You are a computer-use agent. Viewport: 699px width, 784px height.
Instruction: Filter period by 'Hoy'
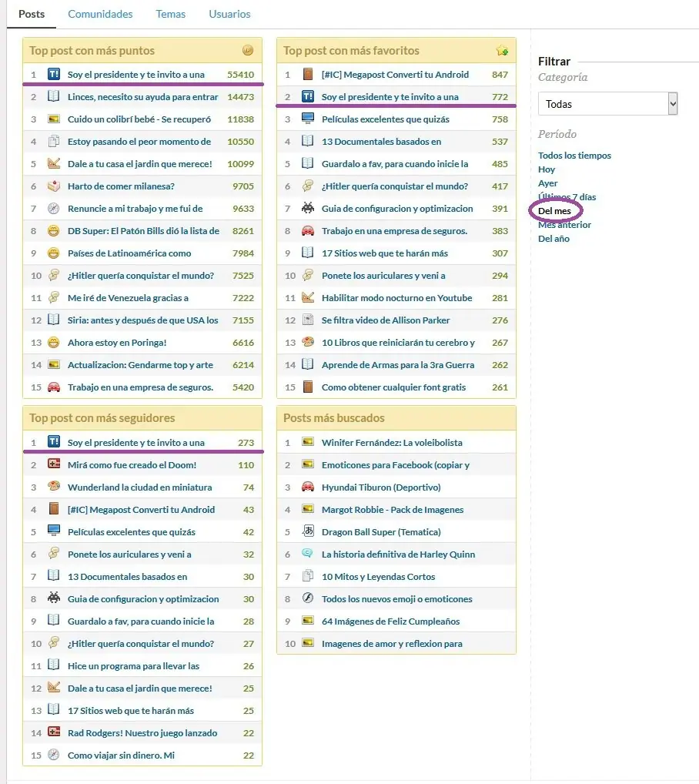coord(547,169)
